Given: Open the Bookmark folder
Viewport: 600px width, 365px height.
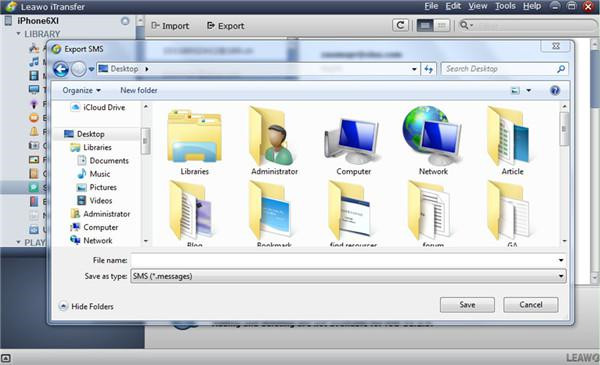Looking at the screenshot, I should click(x=271, y=210).
